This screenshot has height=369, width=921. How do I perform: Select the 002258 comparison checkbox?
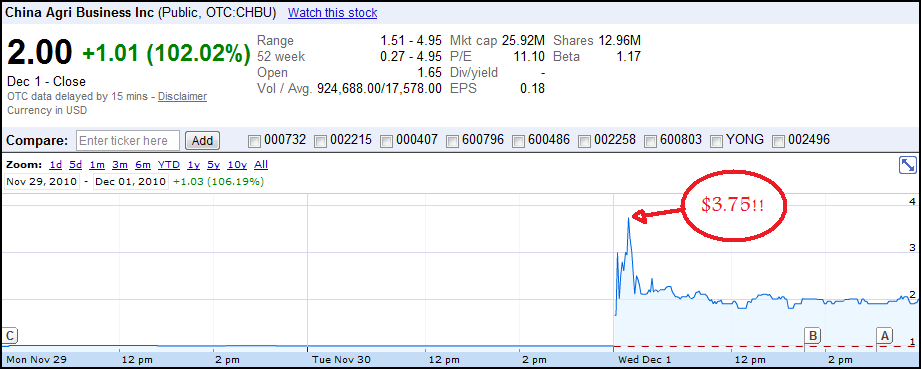point(584,141)
